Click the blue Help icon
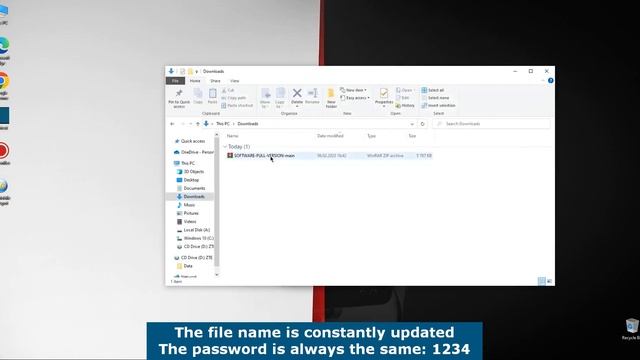 pos(551,81)
